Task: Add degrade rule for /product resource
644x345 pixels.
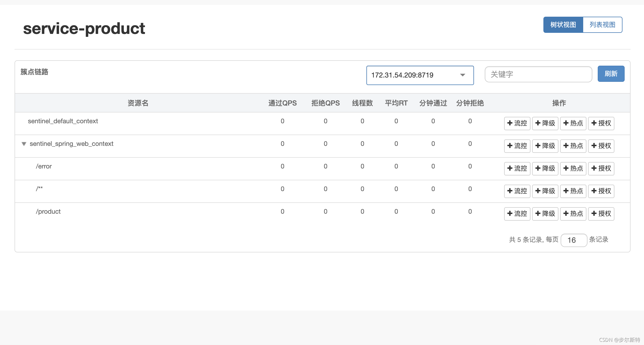Action: [x=545, y=214]
